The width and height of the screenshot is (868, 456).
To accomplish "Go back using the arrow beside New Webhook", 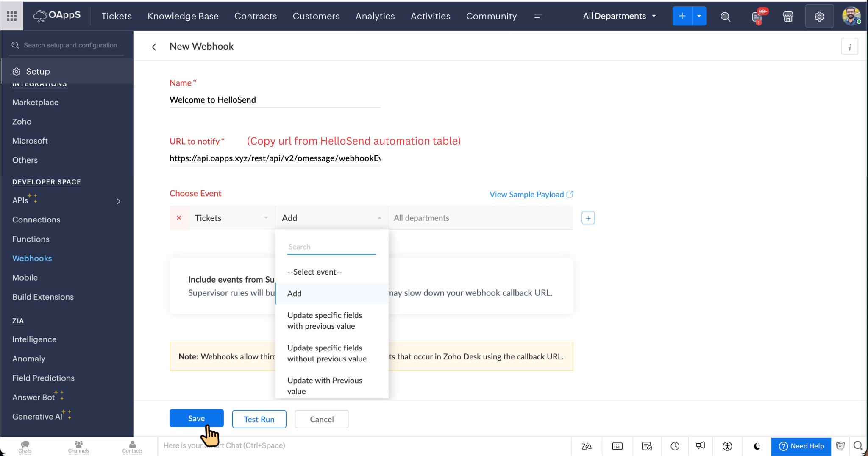I will point(154,47).
